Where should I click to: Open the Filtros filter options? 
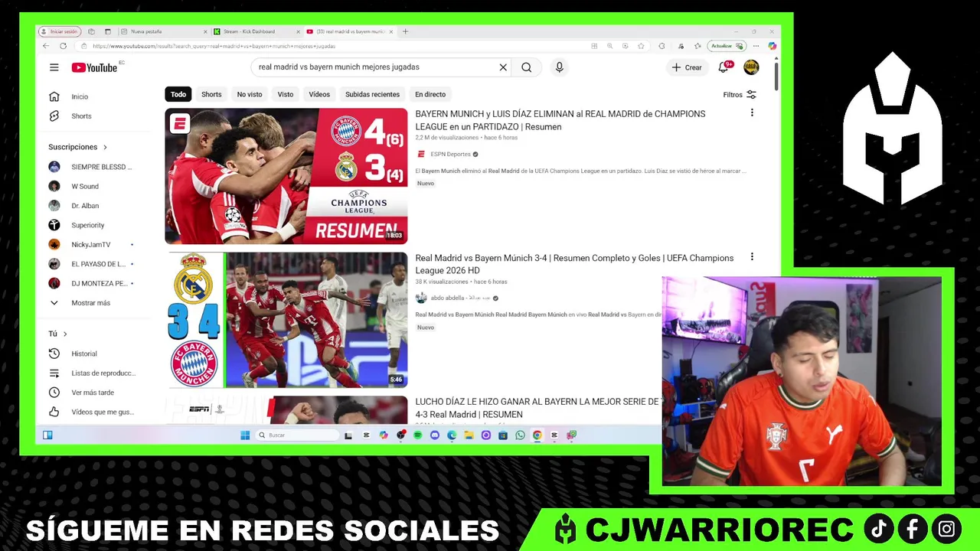click(740, 95)
